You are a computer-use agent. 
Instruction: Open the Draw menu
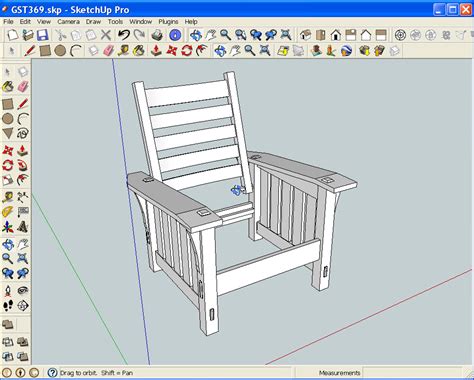coord(93,22)
